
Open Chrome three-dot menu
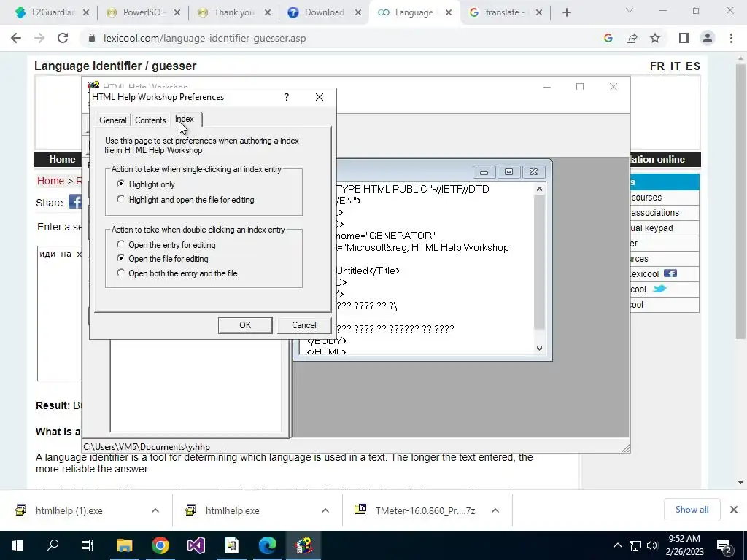pos(731,38)
